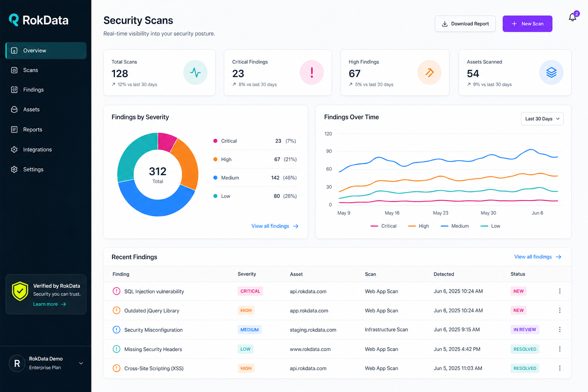
Task: Click the LOW severity badge
Action: (245, 349)
